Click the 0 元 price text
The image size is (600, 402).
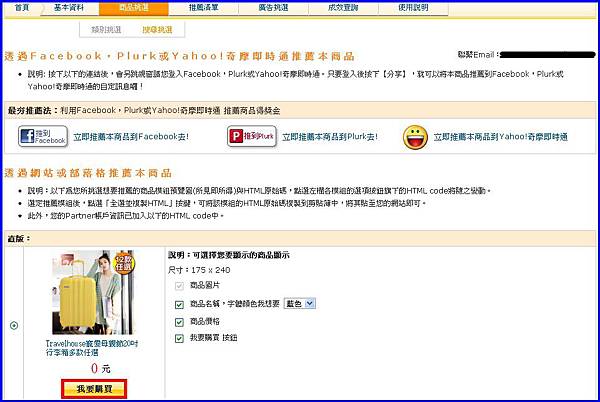101,369
